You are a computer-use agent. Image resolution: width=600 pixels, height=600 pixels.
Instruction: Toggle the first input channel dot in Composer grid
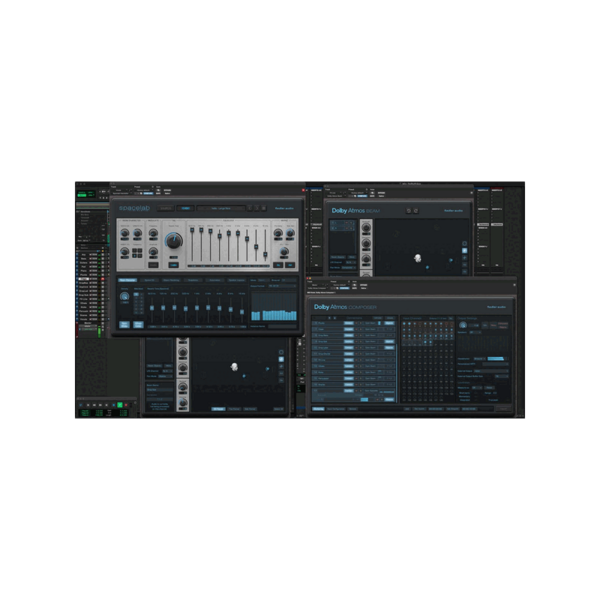coord(404,324)
